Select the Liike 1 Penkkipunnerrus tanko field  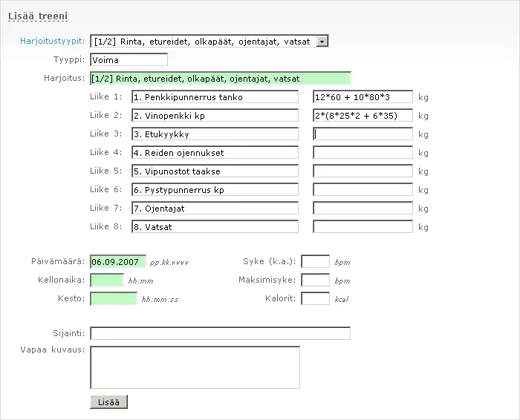tap(215, 97)
